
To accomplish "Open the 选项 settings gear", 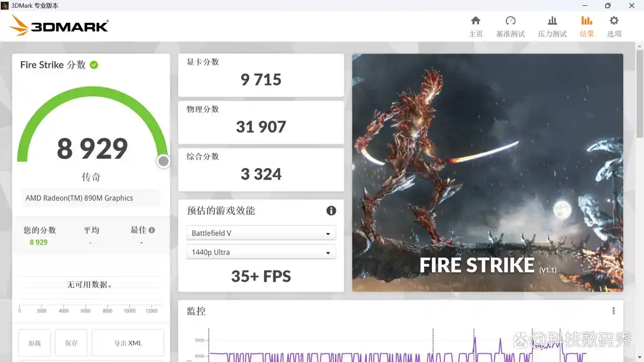I will [614, 25].
